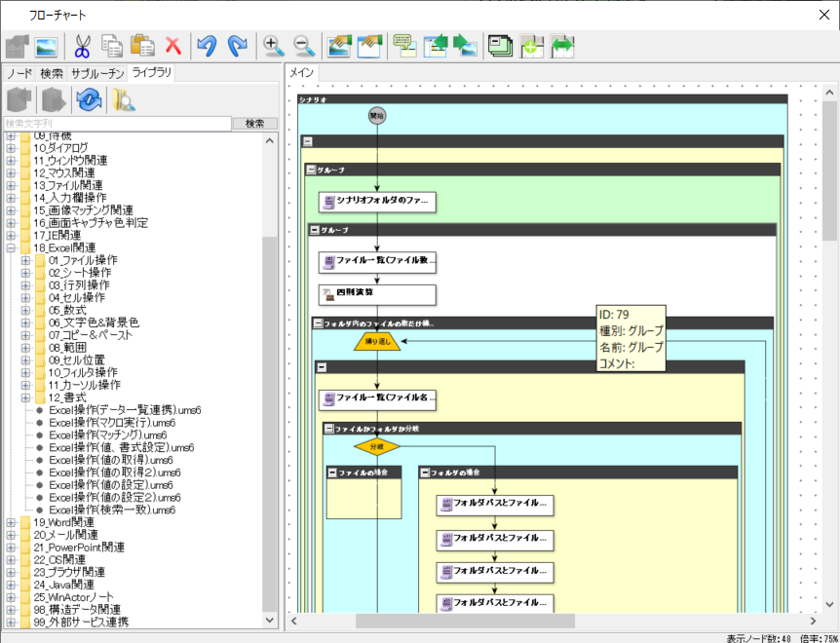Expand the 04_セル操作 folder
The height and width of the screenshot is (643, 840).
coord(26,297)
